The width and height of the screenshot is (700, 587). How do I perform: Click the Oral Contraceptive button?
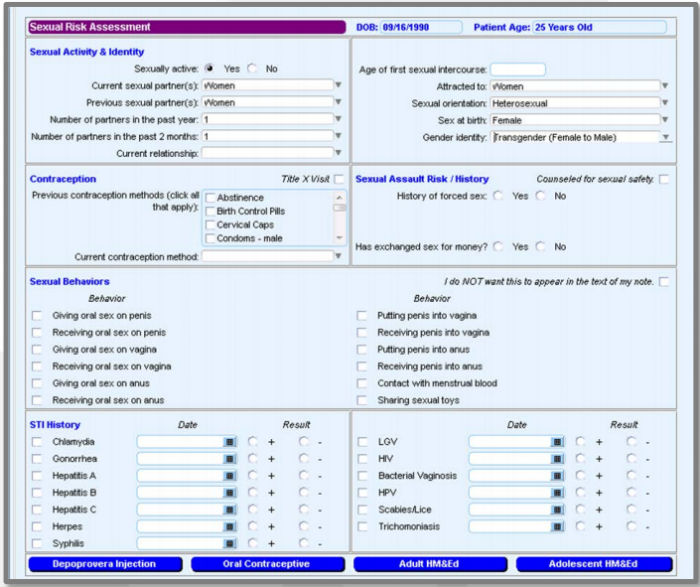pos(268,564)
